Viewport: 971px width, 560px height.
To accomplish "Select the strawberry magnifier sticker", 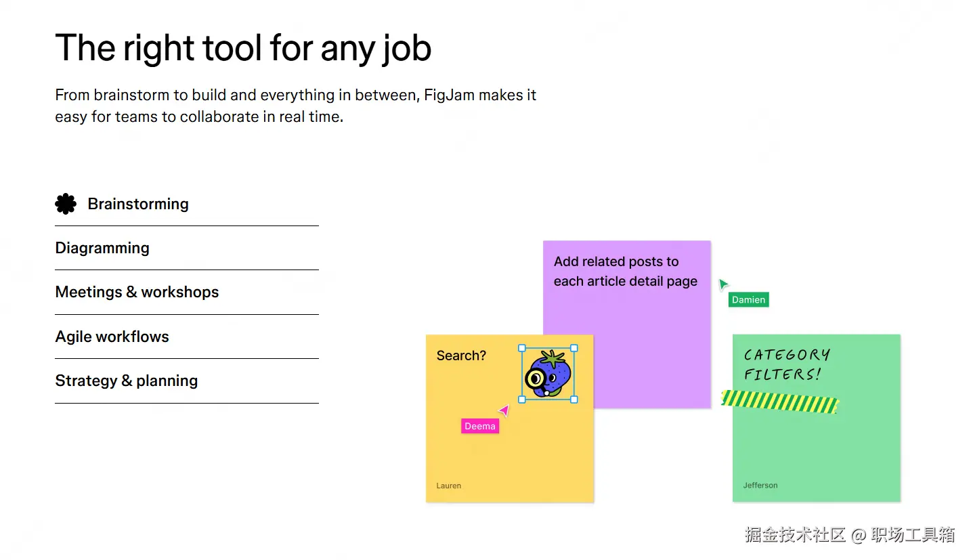I will pos(548,374).
